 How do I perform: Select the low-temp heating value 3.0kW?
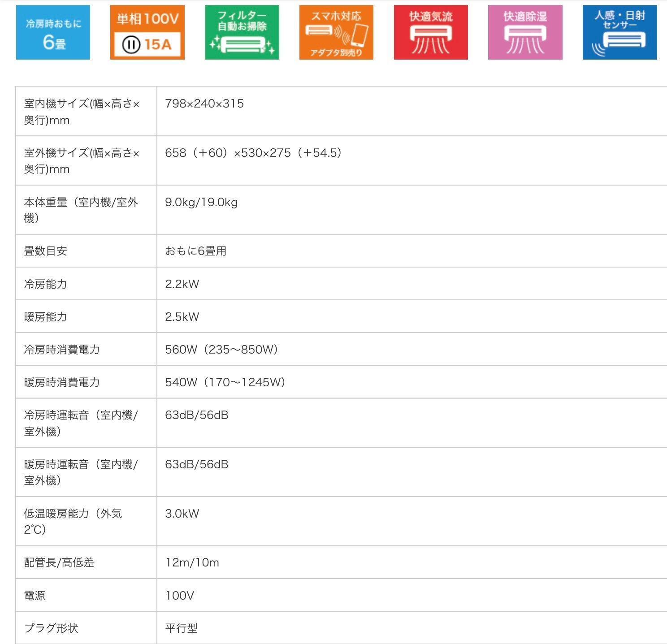[x=182, y=514]
